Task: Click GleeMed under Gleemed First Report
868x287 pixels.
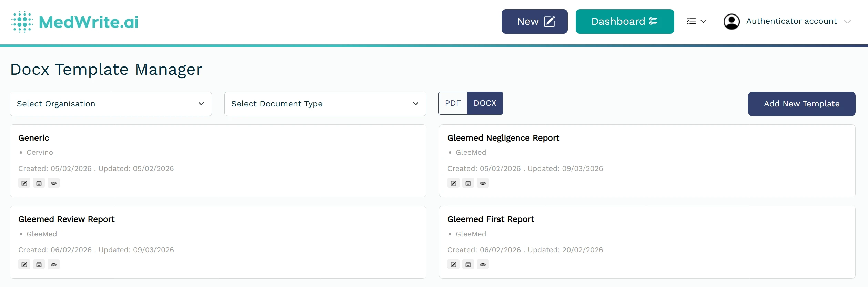Action: coord(471,234)
